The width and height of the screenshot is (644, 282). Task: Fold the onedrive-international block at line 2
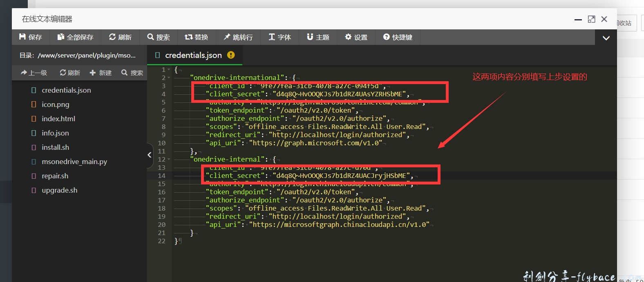pyautogui.click(x=169, y=78)
